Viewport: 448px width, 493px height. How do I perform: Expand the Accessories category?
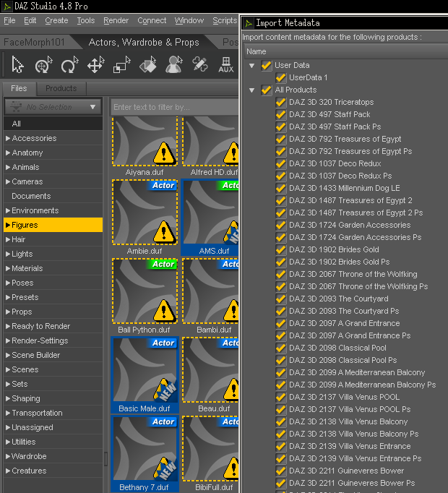8,138
